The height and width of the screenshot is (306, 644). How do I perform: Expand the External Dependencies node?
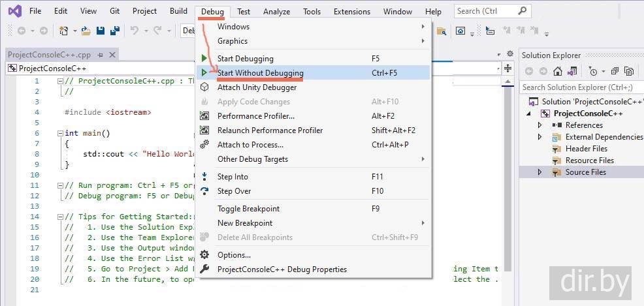(539, 136)
